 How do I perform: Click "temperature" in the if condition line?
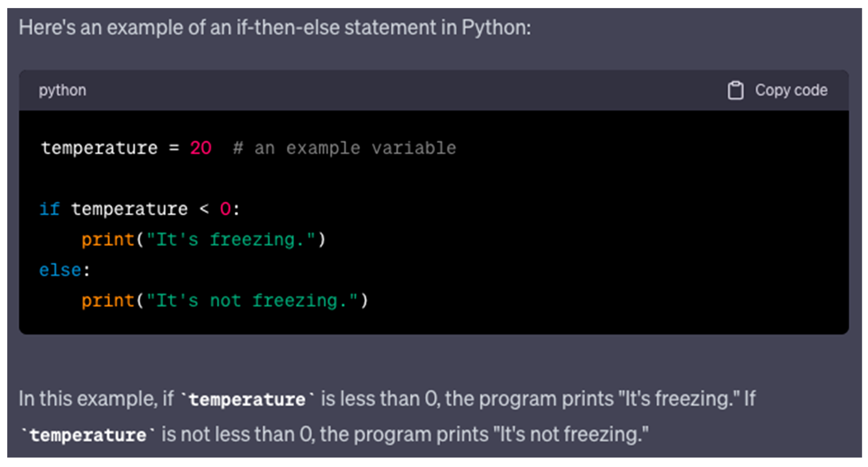(x=129, y=209)
